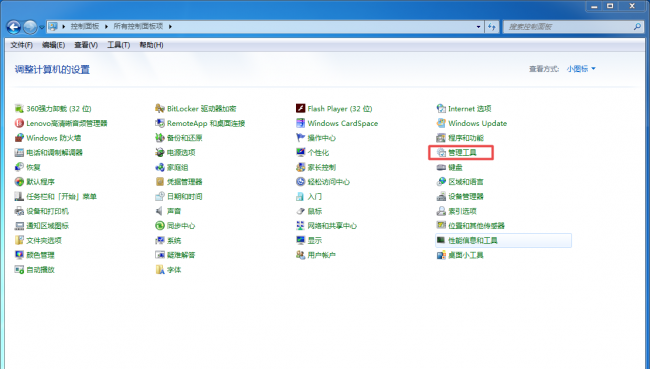The width and height of the screenshot is (650, 369).
Task: Expand the arrow after 所有控制面板项 breadcrumb
Action: (170, 27)
